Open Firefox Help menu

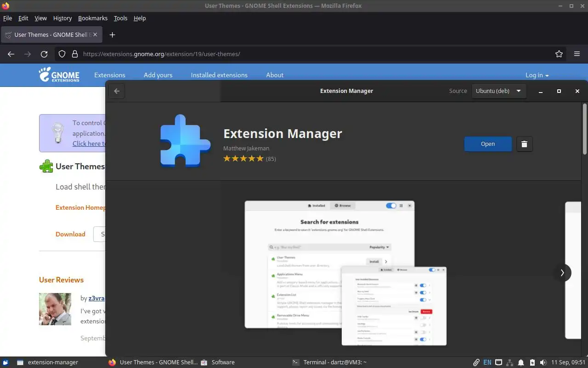click(x=140, y=18)
